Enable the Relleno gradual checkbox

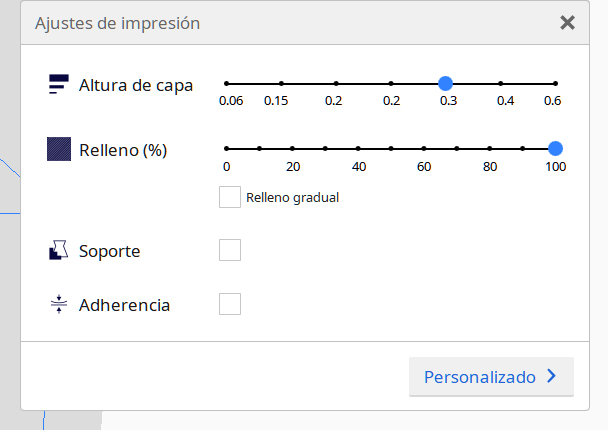(x=230, y=197)
